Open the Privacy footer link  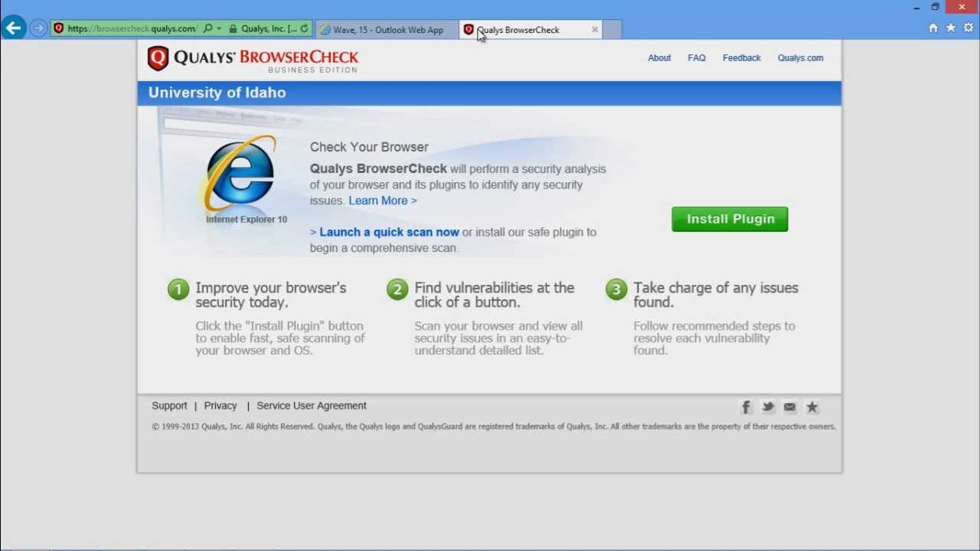[220, 406]
